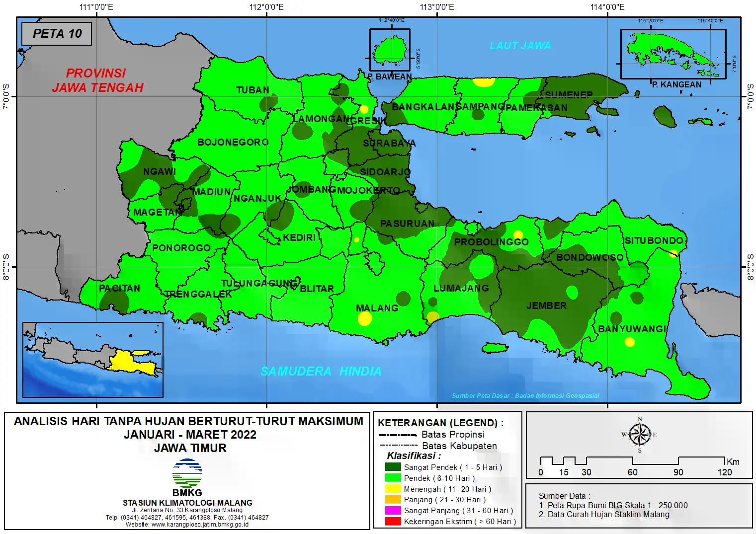Click the yellow spot in Banyuwangi

click(630, 342)
